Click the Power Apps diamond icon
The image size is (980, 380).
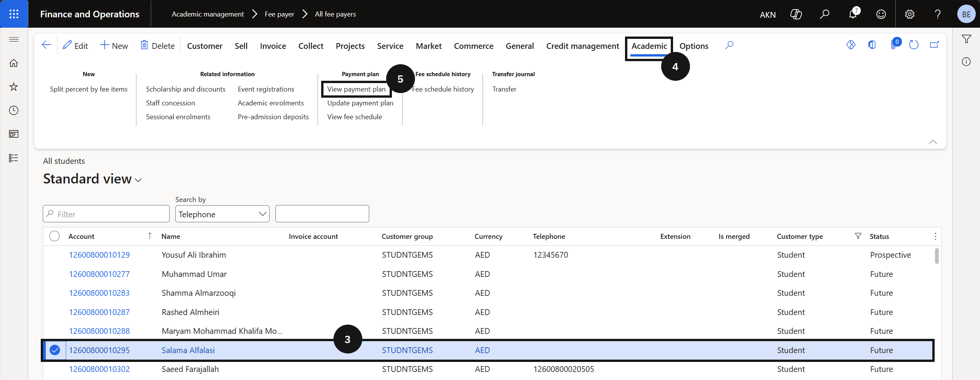click(x=851, y=45)
